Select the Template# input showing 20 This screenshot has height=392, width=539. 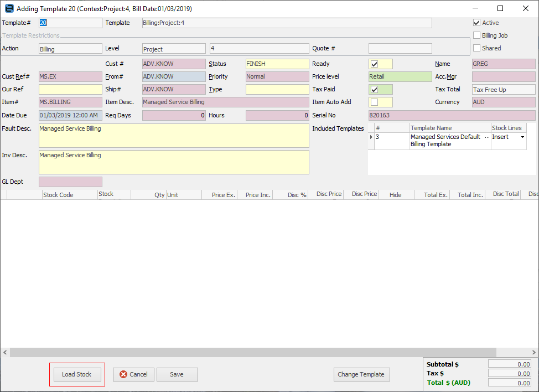point(70,23)
